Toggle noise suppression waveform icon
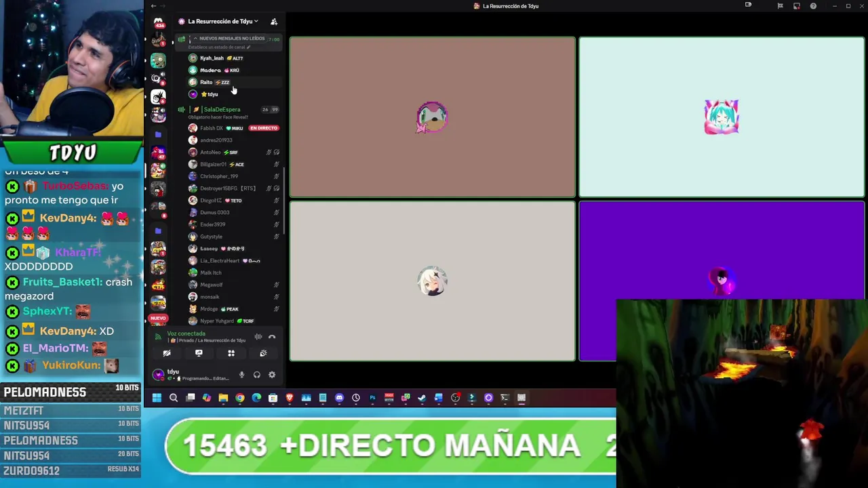 (258, 337)
